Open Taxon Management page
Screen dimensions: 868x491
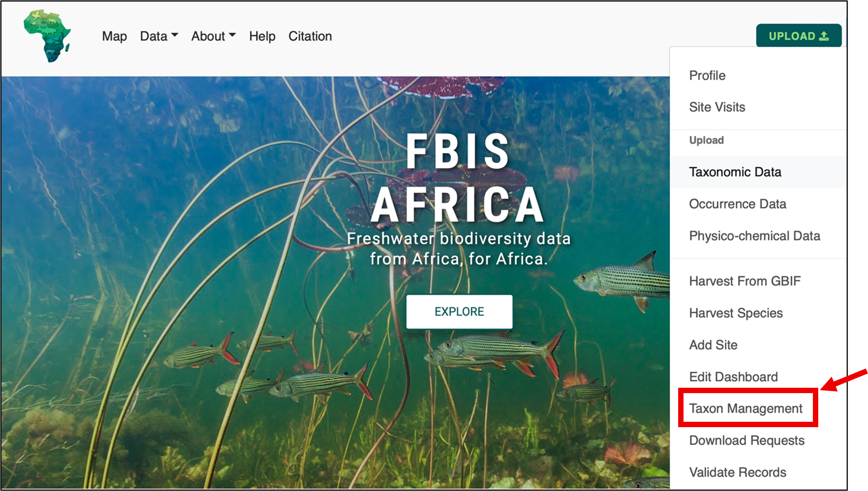click(x=746, y=409)
